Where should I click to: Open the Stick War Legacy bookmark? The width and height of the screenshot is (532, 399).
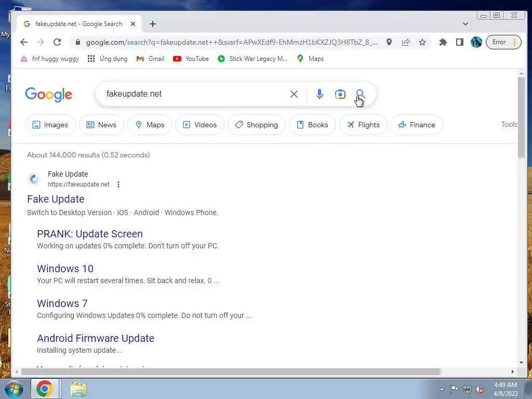pyautogui.click(x=252, y=59)
